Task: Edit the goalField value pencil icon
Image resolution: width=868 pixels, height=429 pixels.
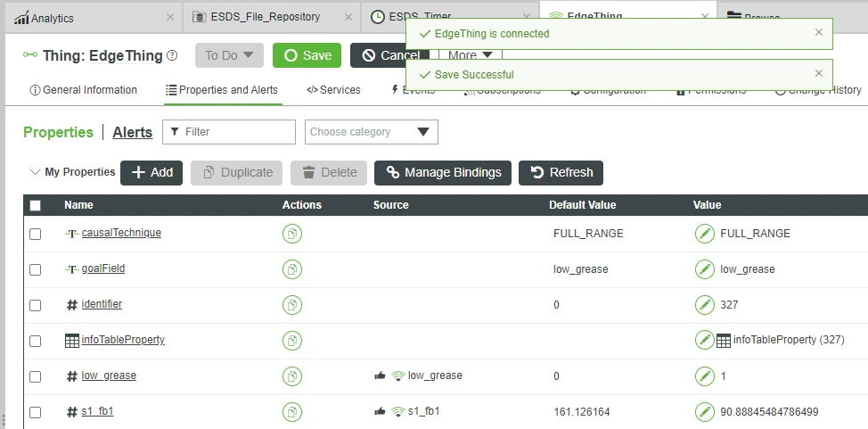Action: (x=705, y=269)
